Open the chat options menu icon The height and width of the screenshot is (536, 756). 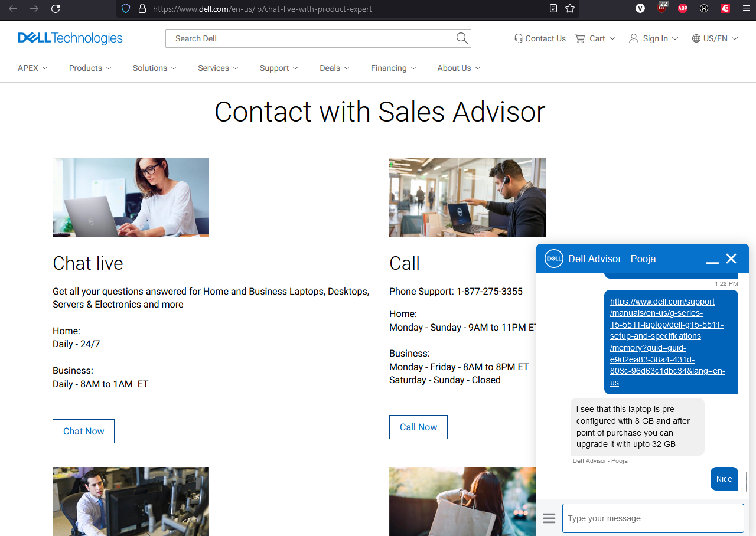click(549, 518)
